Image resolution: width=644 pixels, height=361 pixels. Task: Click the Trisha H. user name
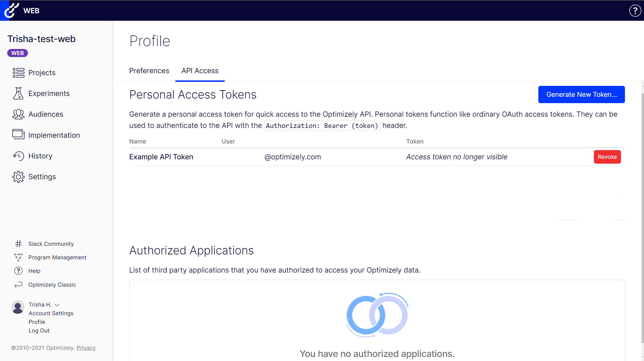pyautogui.click(x=40, y=305)
